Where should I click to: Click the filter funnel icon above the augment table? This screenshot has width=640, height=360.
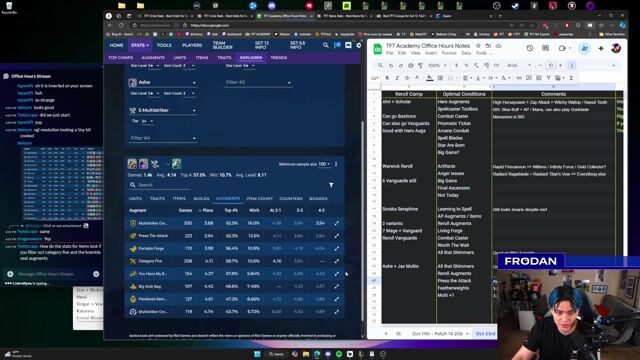click(x=331, y=185)
